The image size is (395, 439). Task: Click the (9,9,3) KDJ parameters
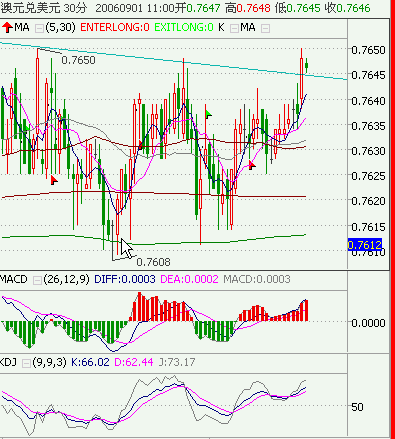click(x=49, y=362)
